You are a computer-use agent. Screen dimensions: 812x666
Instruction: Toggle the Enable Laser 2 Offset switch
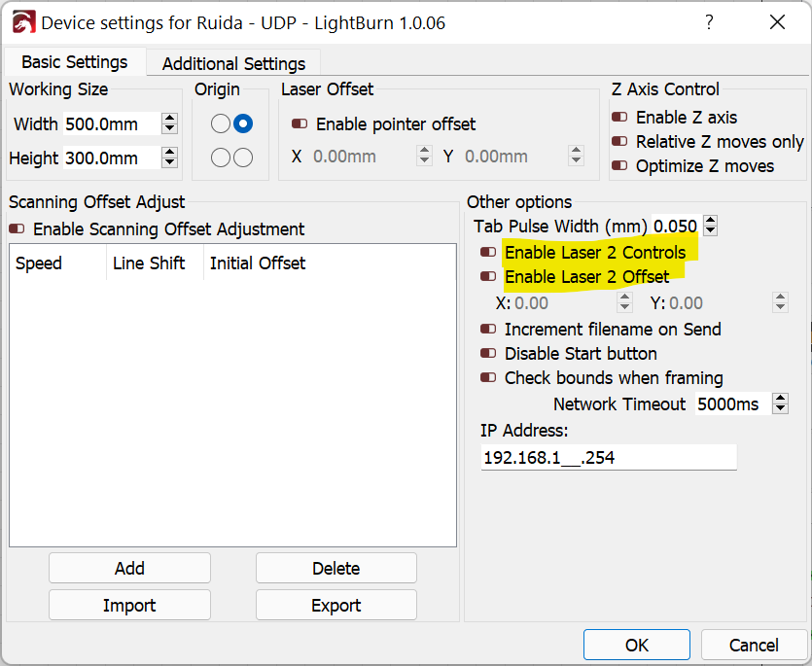click(x=488, y=276)
